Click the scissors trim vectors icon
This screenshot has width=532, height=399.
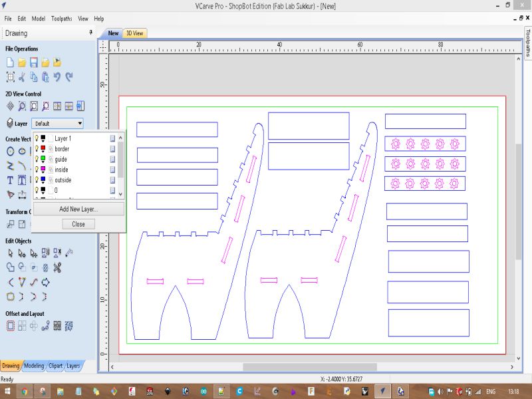[57, 267]
